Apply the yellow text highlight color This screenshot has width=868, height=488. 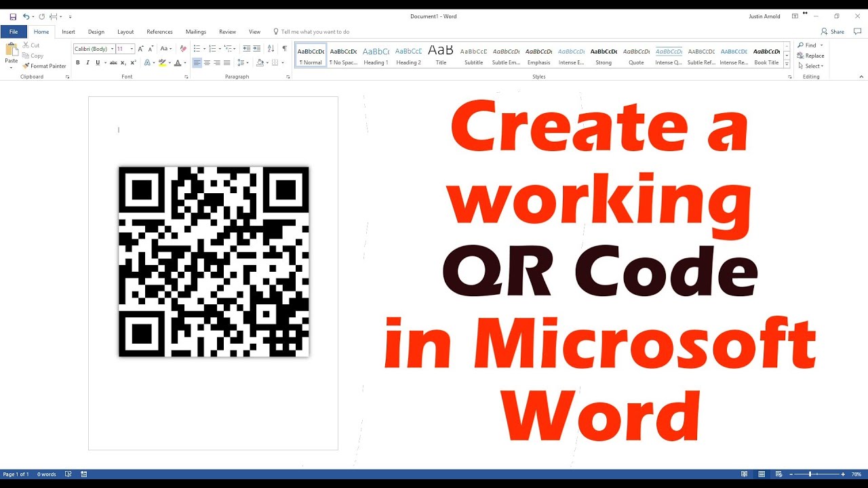click(162, 62)
